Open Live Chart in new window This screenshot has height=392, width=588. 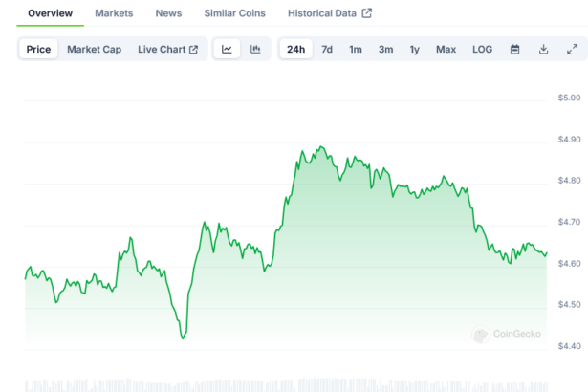tap(167, 49)
